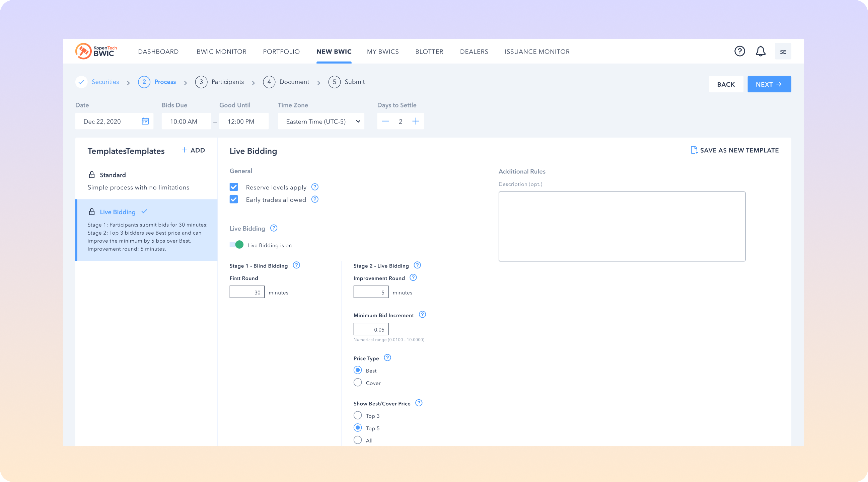
Task: Turn off the Live Bidding toggle
Action: coord(236,245)
